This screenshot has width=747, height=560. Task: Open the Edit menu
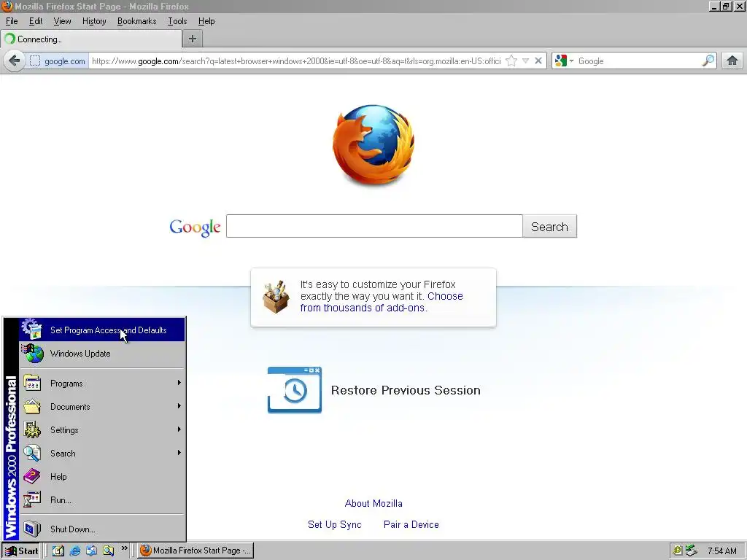pyautogui.click(x=36, y=21)
